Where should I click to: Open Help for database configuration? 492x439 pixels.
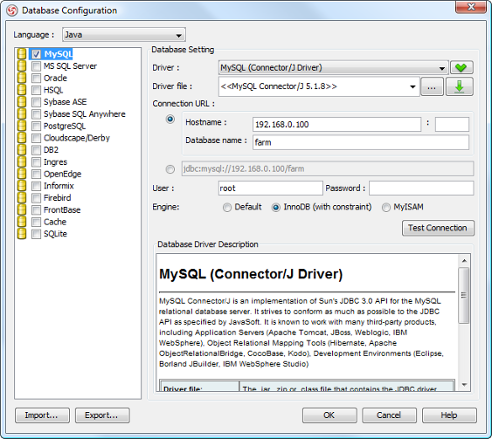pyautogui.click(x=449, y=415)
